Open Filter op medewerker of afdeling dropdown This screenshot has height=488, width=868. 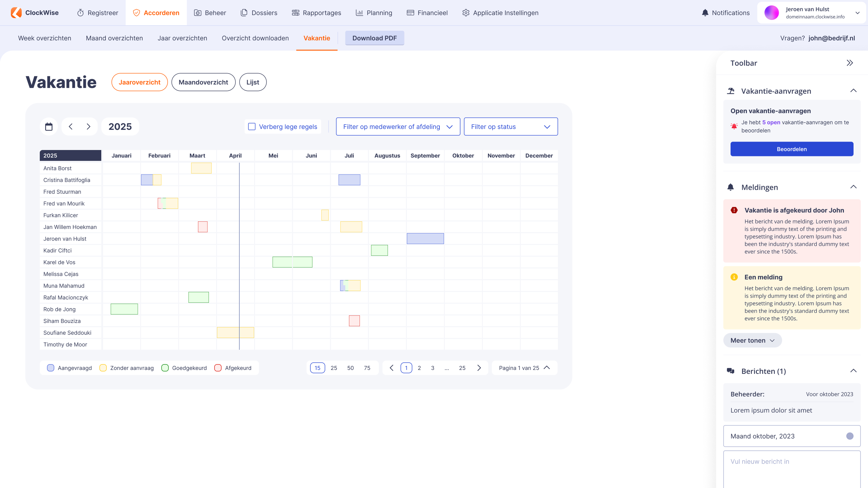click(x=398, y=127)
